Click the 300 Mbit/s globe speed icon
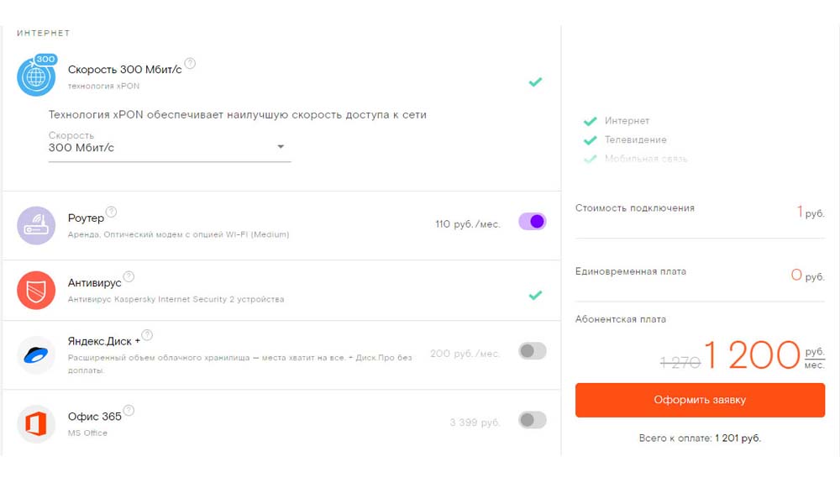This screenshot has width=840, height=504. (x=36, y=76)
